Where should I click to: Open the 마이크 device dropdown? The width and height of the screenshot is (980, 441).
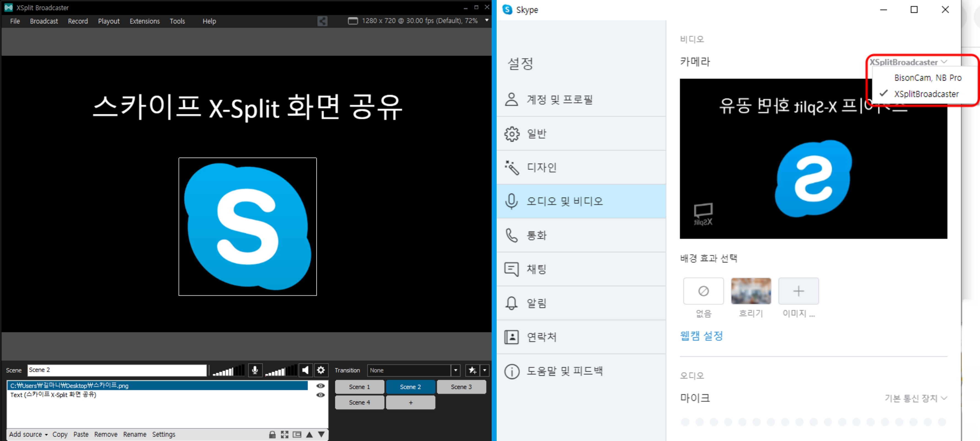915,398
